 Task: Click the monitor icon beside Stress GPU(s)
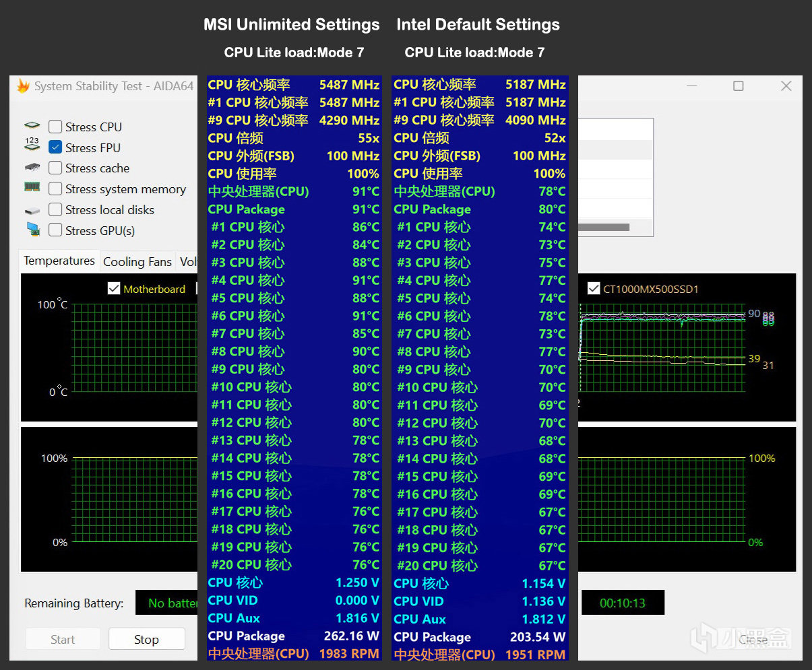tap(33, 230)
